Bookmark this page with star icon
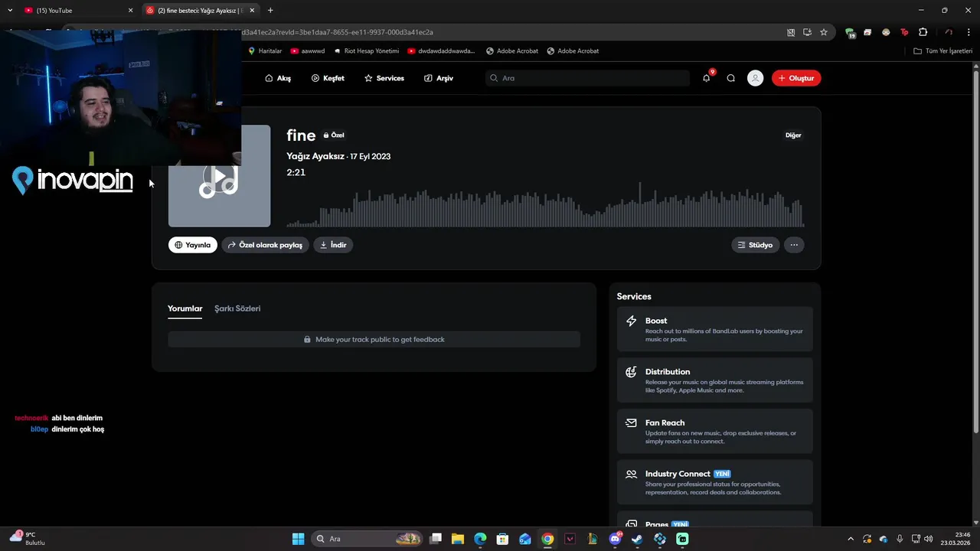 tap(824, 32)
